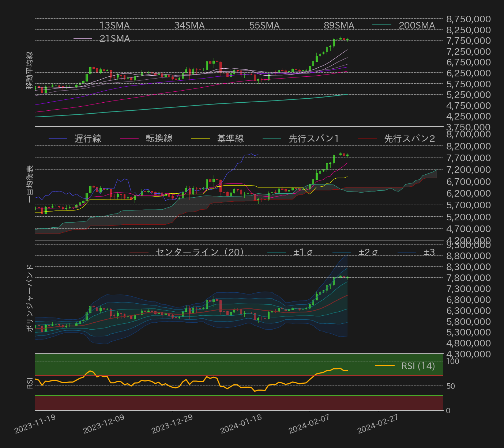Viewport: 504px width, 448px height.
Task: Click the ボリンジャーバンド vertical axis title
Action: pos(30,298)
